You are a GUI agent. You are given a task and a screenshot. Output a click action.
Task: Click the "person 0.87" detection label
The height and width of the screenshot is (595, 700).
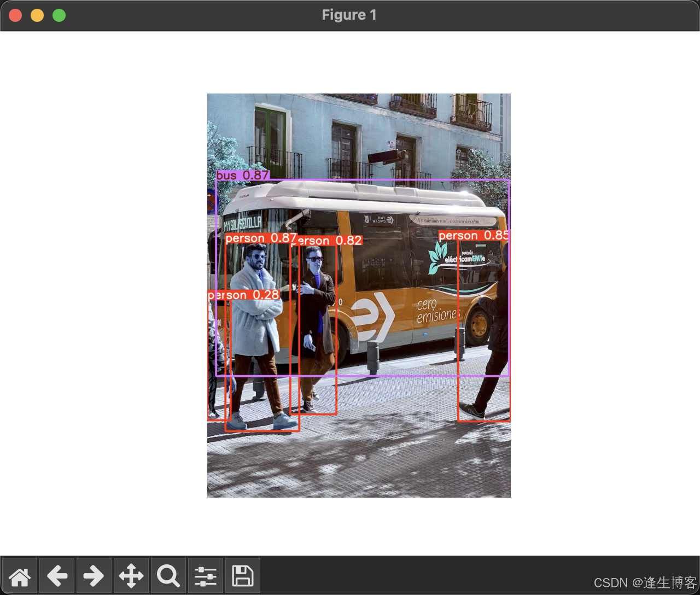point(261,238)
